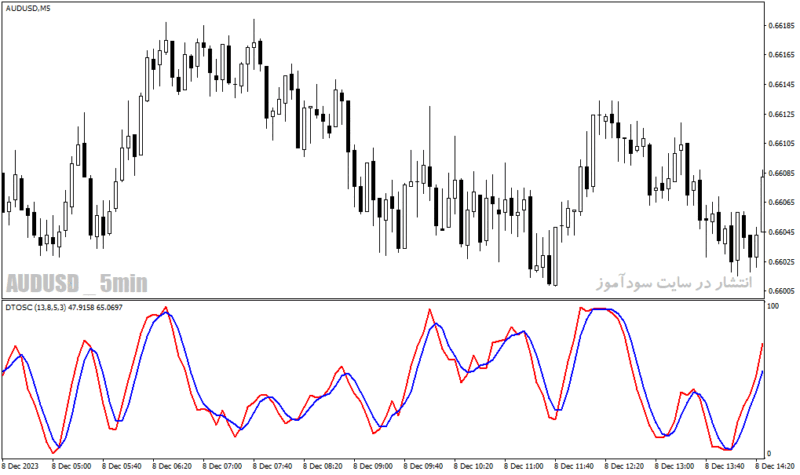Click price level 0.66045 on the axis
This screenshot has height=475, width=800.
click(782, 232)
